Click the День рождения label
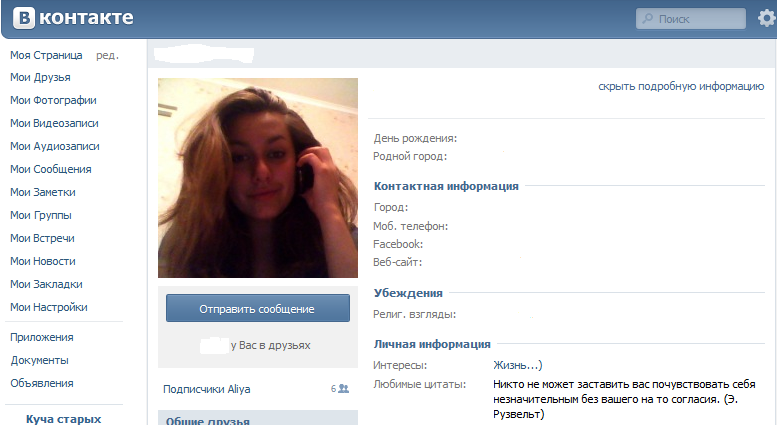Viewport: 777px width, 425px height. [x=415, y=138]
